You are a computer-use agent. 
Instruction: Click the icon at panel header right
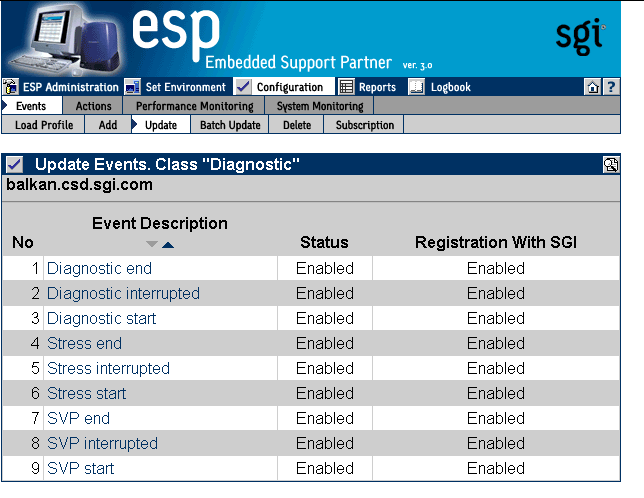tap(611, 165)
